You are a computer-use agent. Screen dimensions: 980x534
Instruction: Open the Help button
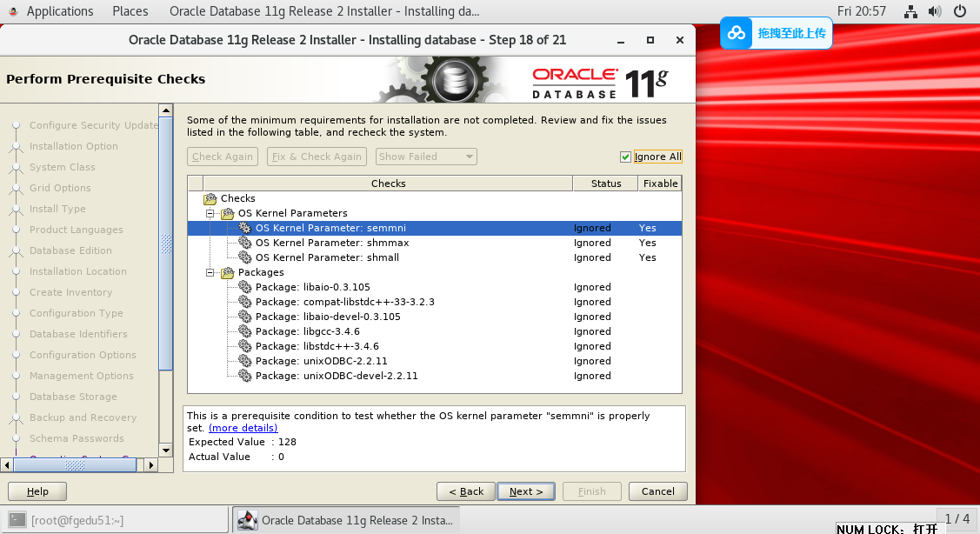click(37, 491)
